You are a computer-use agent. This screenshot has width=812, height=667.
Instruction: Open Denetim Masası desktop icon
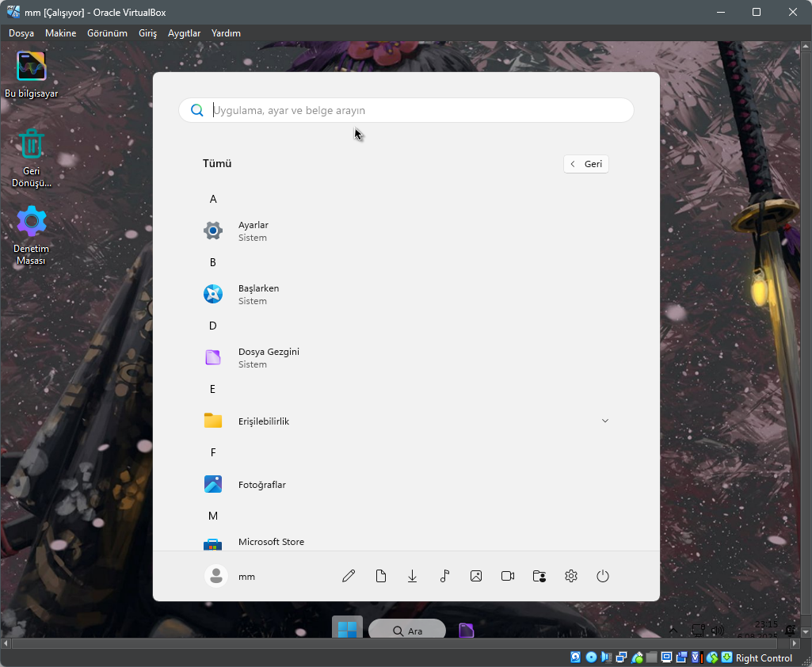(x=31, y=234)
